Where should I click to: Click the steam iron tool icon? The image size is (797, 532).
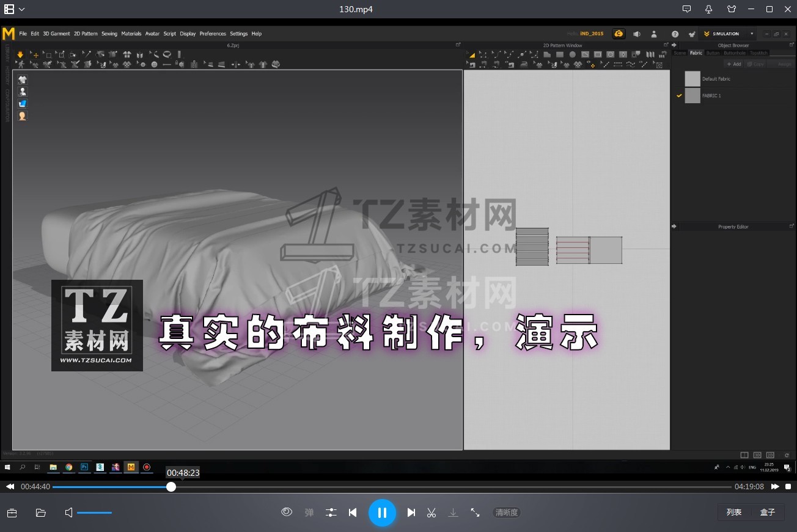click(524, 65)
